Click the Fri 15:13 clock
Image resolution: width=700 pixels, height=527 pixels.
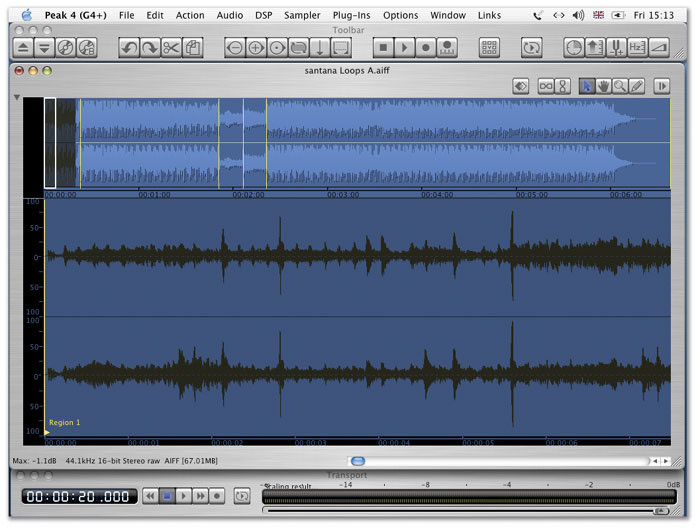[654, 15]
